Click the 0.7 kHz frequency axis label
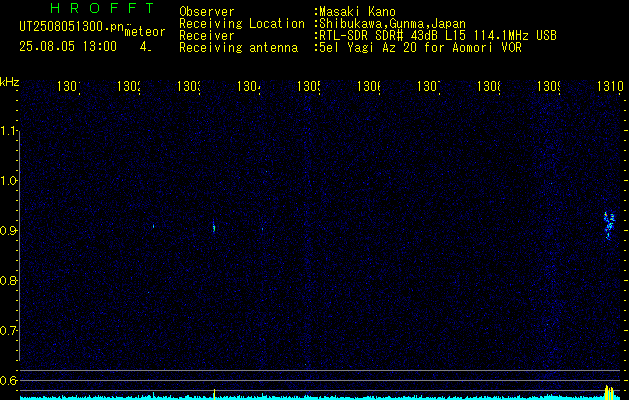The width and height of the screenshot is (629, 400). 9,331
